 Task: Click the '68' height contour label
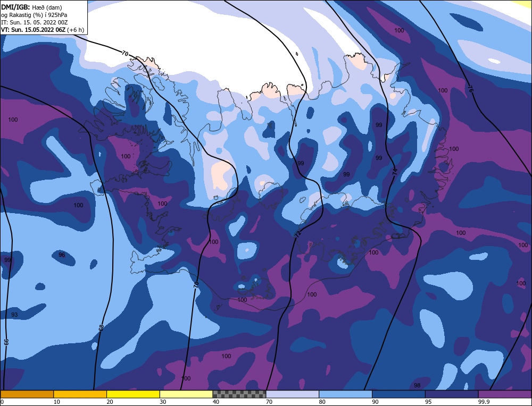point(101,328)
